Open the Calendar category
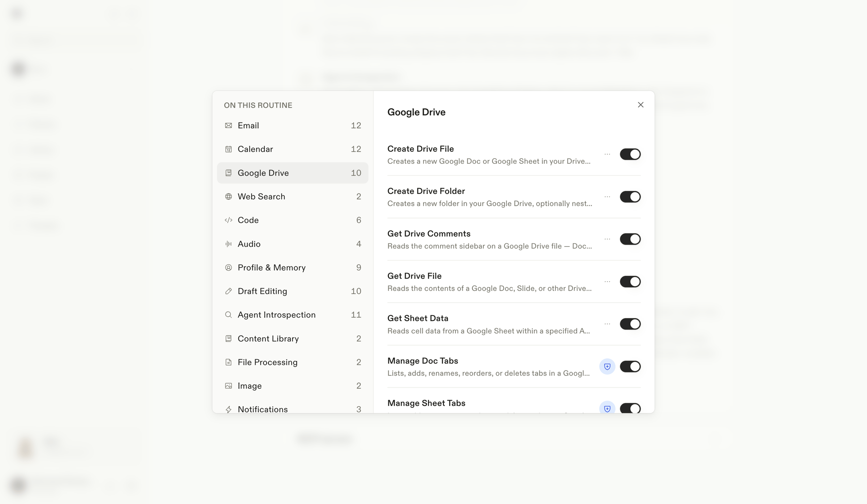Screen dimensions: 867x504 [293, 149]
